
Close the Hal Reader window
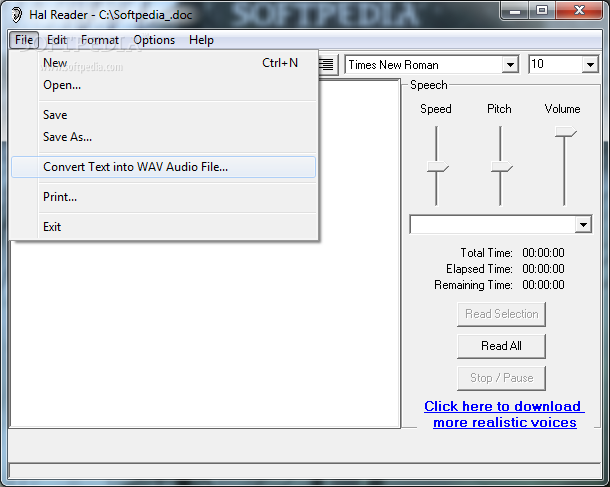point(579,11)
